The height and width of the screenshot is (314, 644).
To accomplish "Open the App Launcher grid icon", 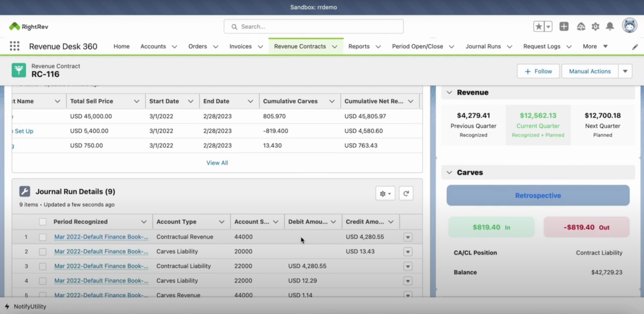I will tap(15, 46).
